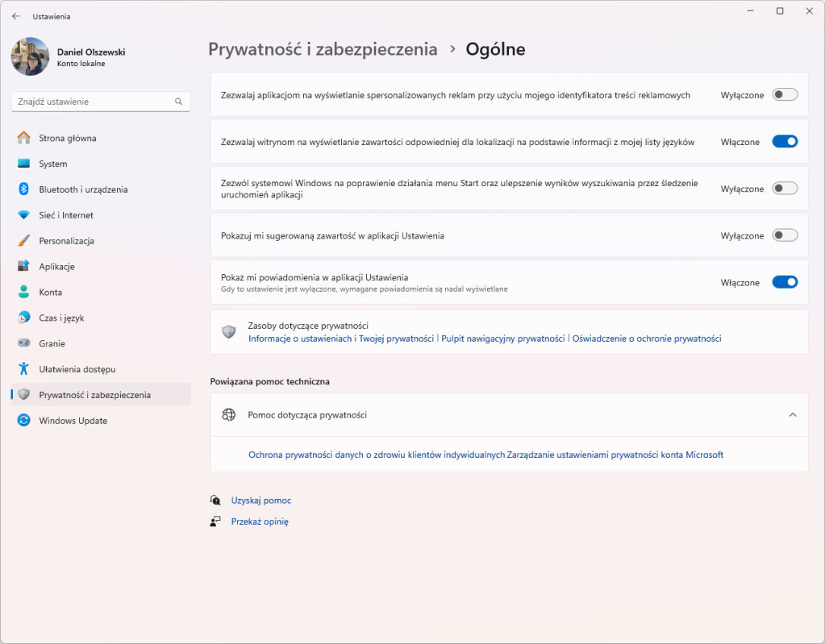825x644 pixels.
Task: Disable locally relevant content toggle
Action: pos(783,141)
